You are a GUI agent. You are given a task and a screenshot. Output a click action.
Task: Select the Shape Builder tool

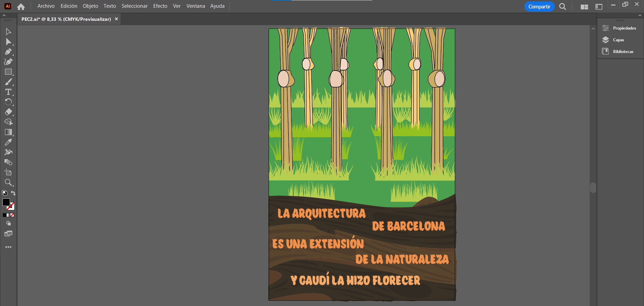tap(8, 122)
